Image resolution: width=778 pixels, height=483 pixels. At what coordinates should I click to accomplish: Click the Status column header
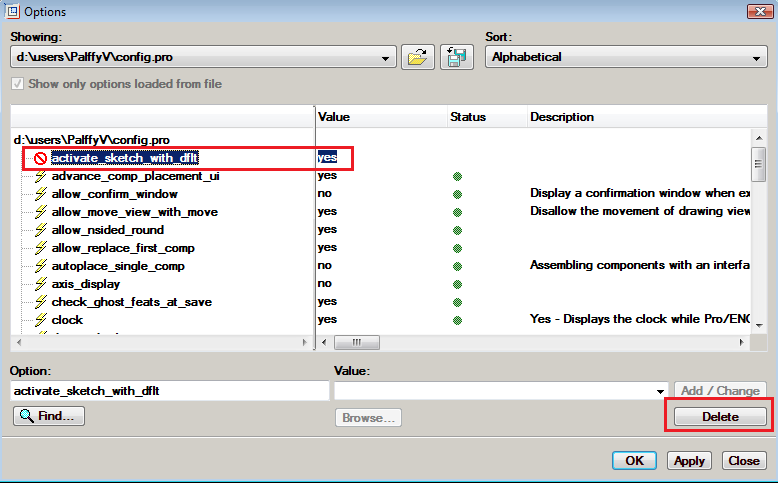[487, 117]
